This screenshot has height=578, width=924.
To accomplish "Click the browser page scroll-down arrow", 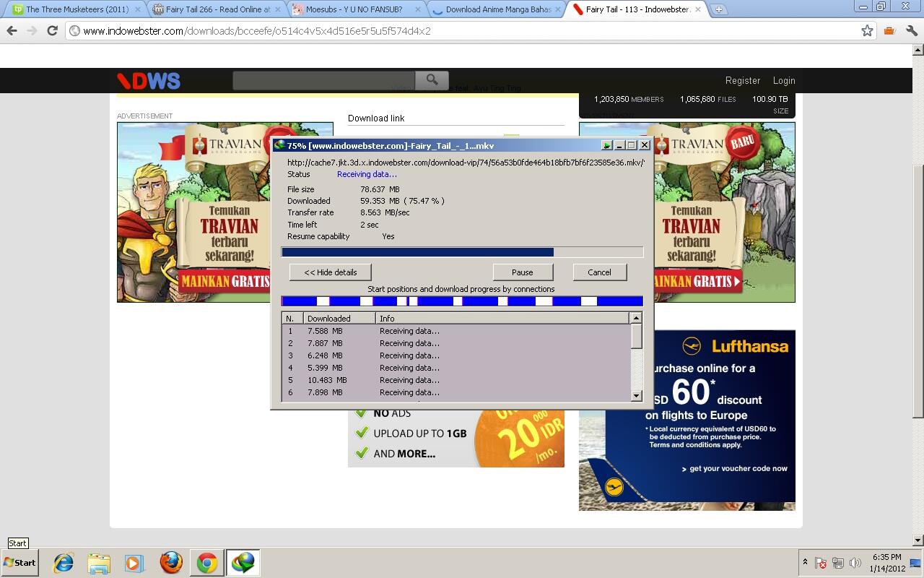I will [x=918, y=540].
